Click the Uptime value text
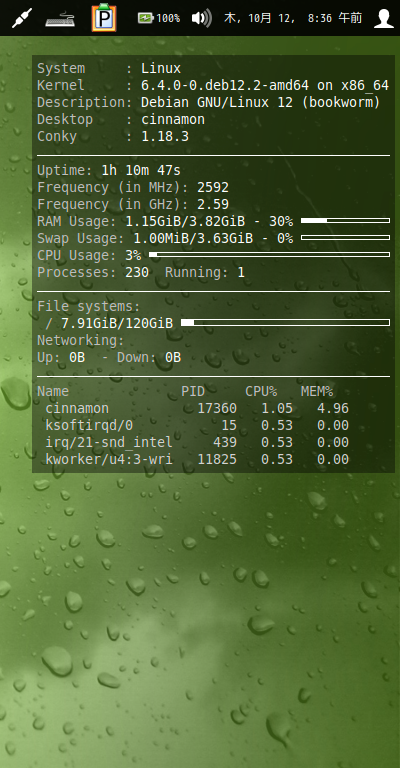Viewport: 400px width, 768px height. [141, 170]
